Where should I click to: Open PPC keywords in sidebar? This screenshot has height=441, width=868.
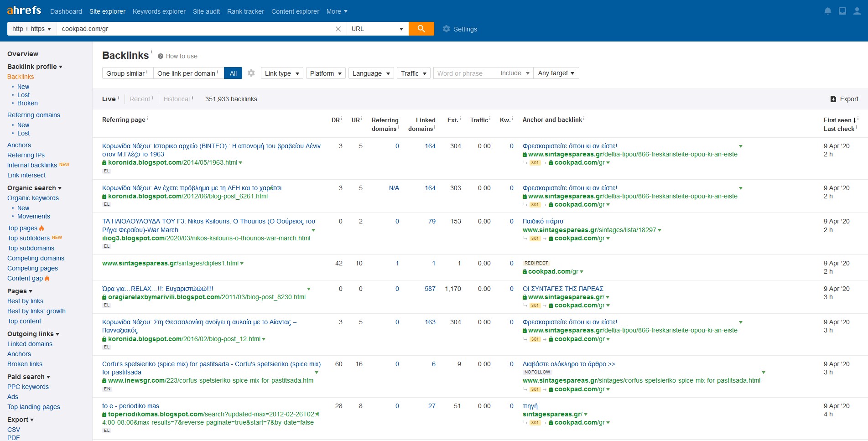click(28, 387)
